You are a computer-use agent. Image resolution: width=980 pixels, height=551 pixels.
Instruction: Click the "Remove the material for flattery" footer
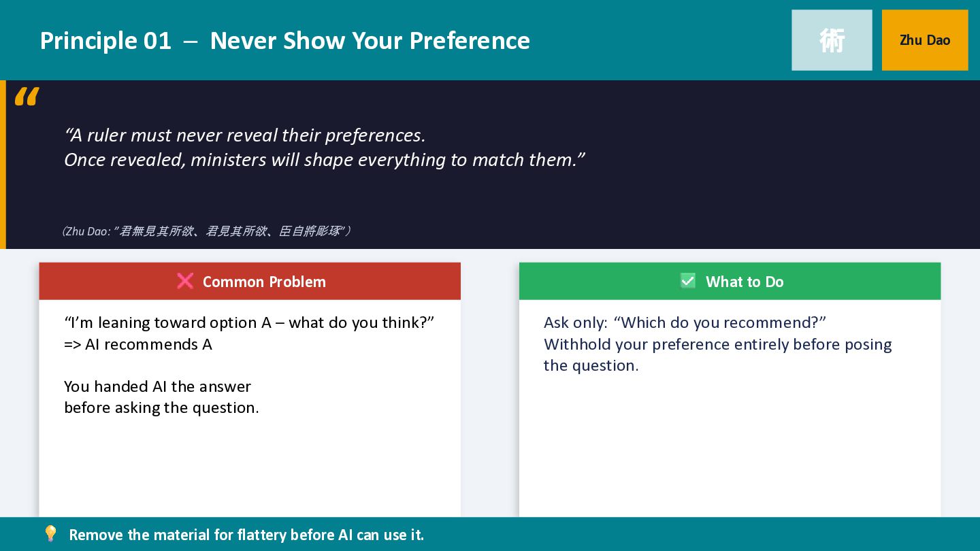click(x=246, y=535)
